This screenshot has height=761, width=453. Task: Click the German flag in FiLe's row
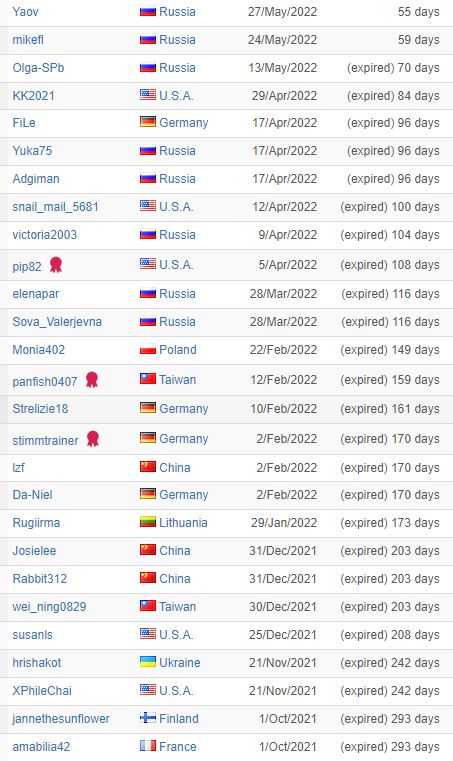point(148,122)
